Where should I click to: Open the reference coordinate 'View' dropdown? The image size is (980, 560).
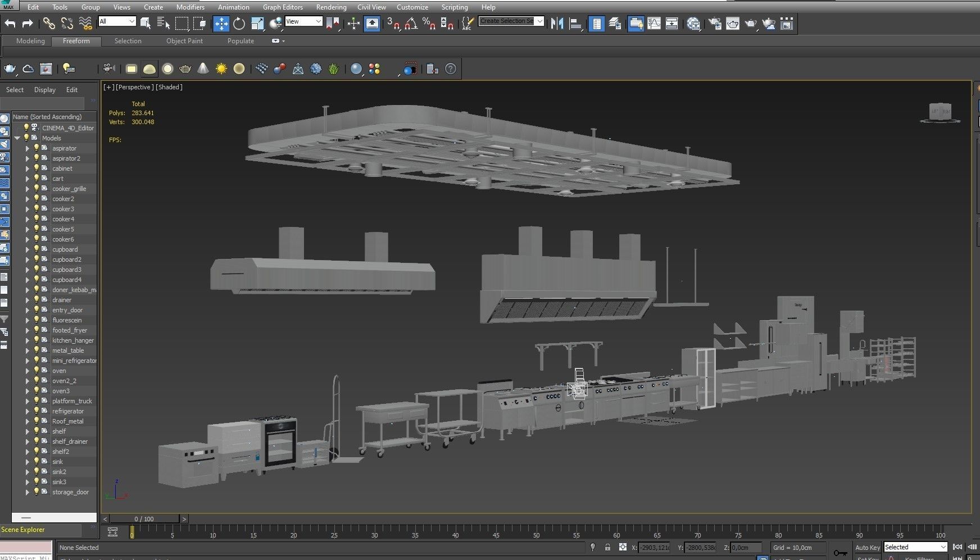coord(303,21)
